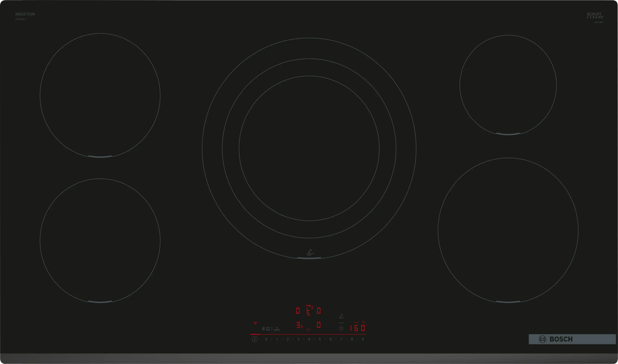Set power level 5 on the slider
This screenshot has width=618, height=364.
320,339
